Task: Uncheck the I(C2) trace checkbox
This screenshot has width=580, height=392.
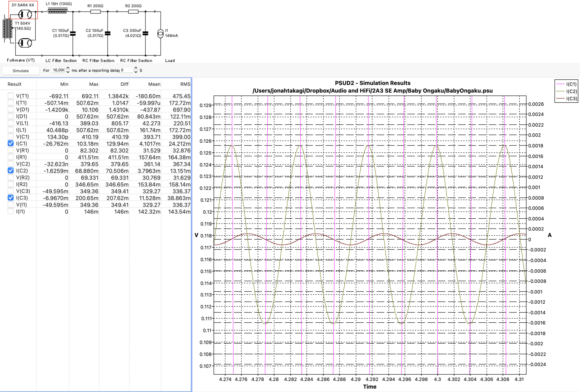Action: (10, 171)
